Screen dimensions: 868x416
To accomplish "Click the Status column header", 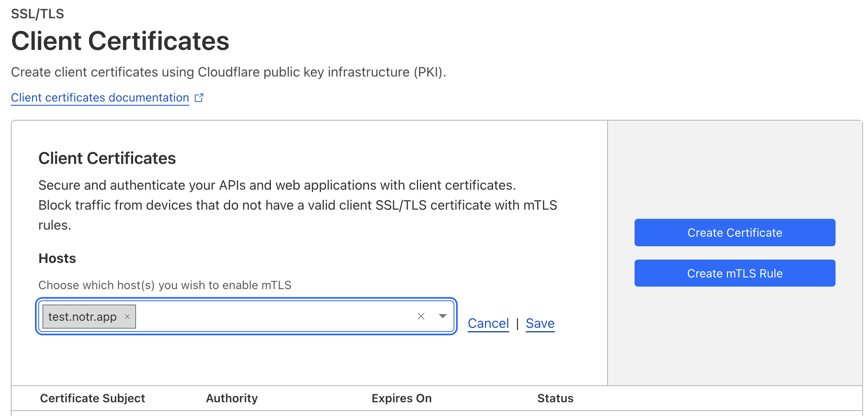I will [x=555, y=398].
